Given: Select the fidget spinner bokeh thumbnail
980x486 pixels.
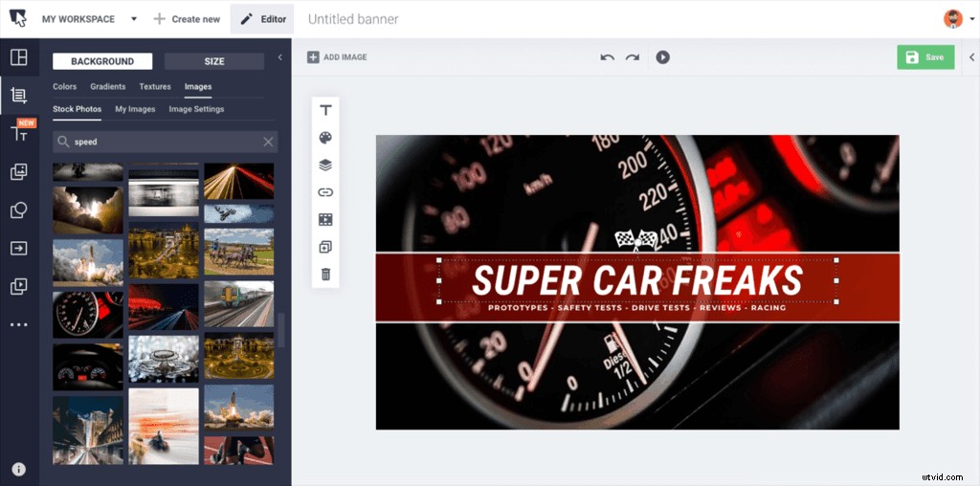Looking at the screenshot, I should click(x=164, y=359).
